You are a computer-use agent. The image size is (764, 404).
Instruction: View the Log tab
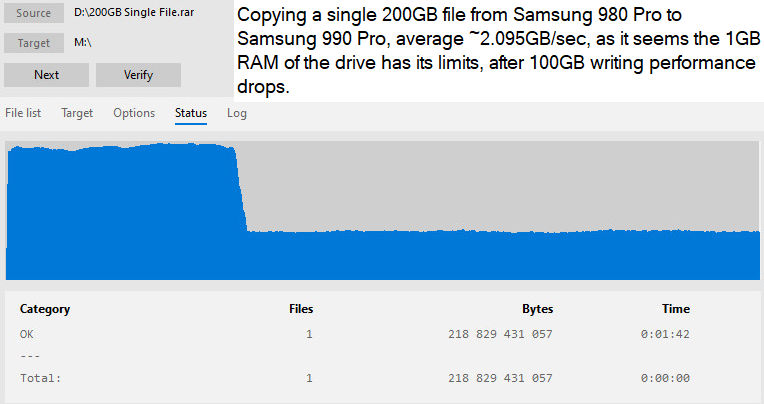pyautogui.click(x=237, y=113)
